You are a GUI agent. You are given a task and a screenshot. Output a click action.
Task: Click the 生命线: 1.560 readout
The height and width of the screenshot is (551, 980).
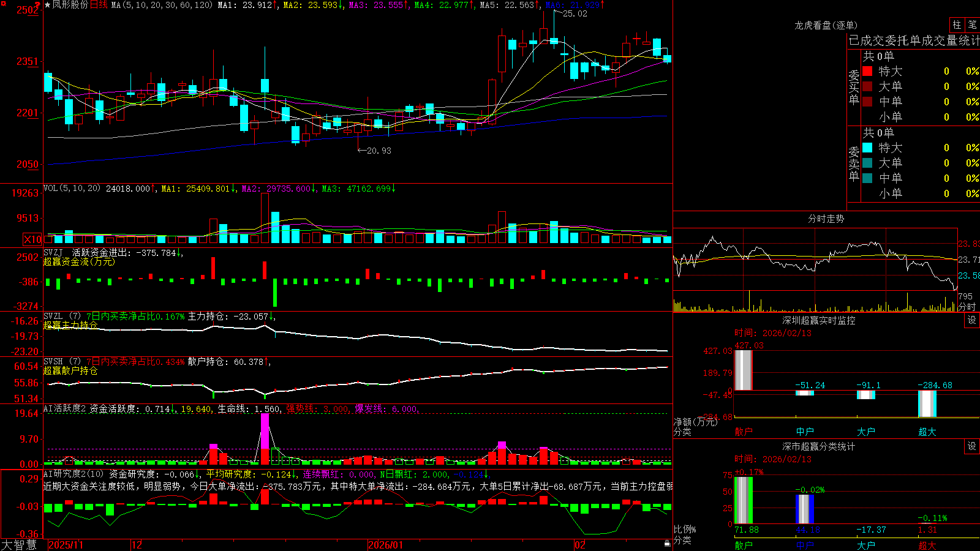coord(249,408)
